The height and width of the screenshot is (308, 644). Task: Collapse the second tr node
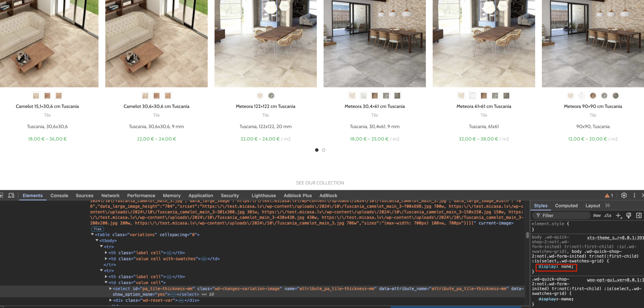(101, 270)
